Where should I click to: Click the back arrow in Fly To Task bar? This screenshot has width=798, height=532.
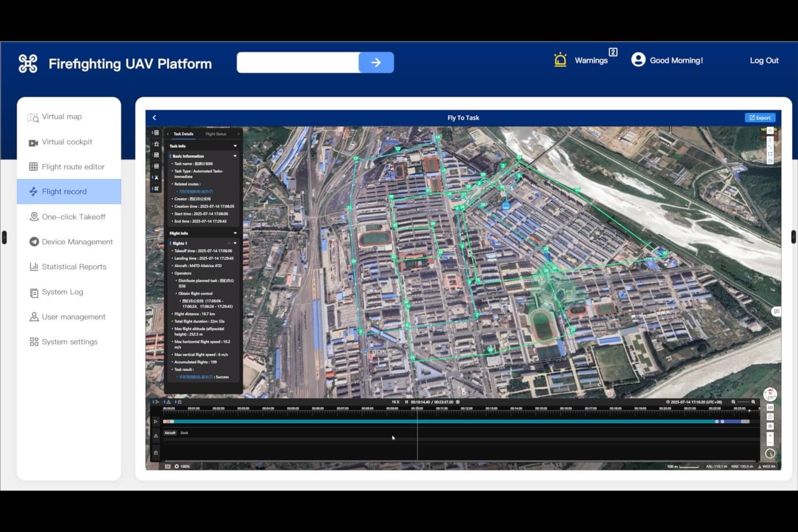pos(154,117)
